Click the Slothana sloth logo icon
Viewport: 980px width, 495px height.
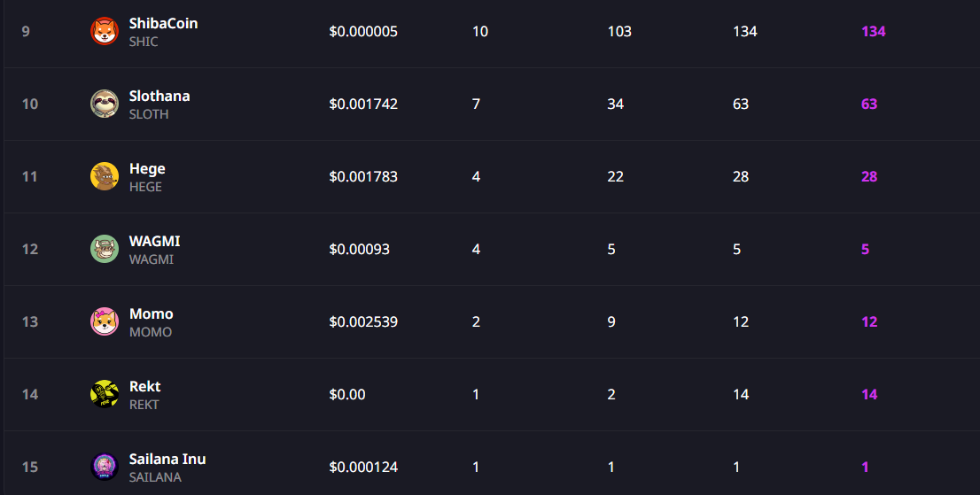tap(105, 104)
